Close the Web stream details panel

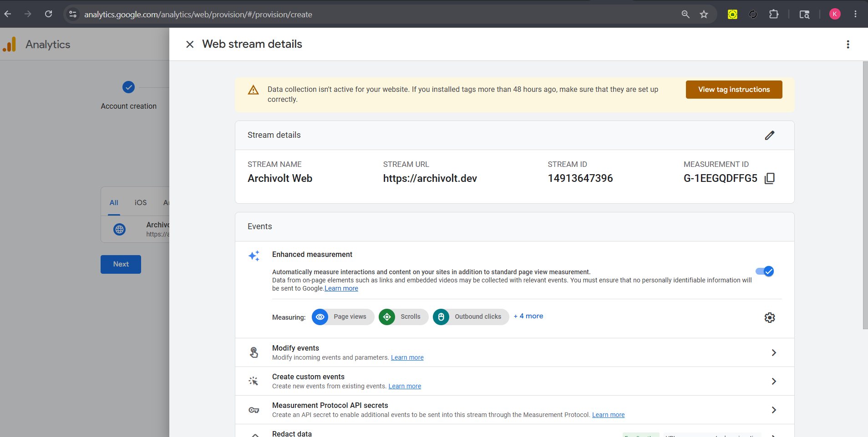point(190,44)
